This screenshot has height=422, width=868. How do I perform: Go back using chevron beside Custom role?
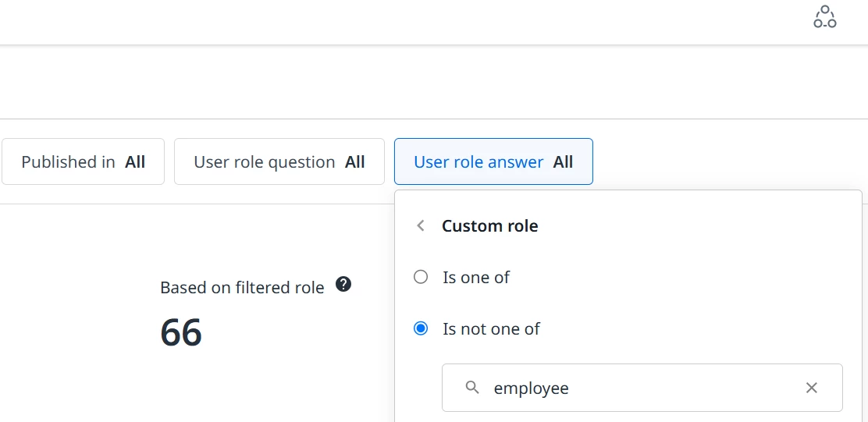point(421,225)
